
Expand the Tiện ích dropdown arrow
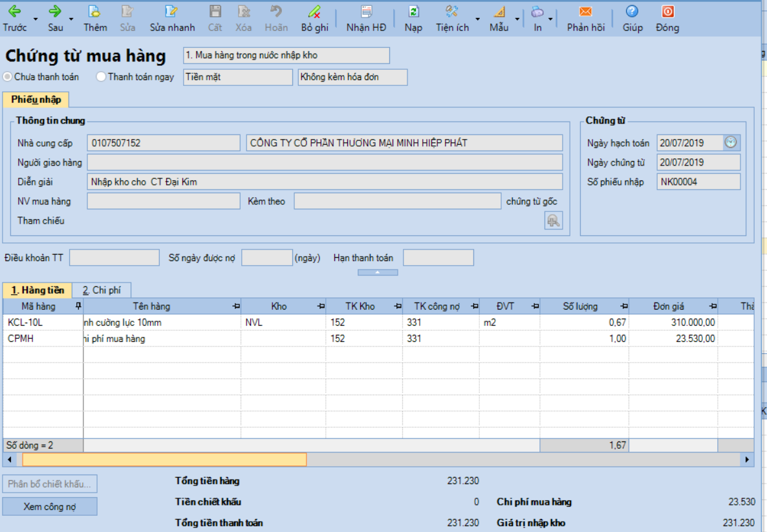[x=478, y=19]
